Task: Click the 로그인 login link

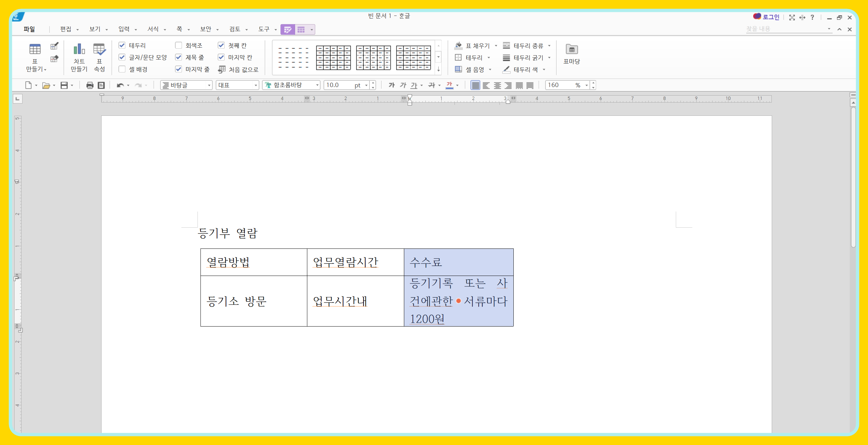Action: pos(771,17)
